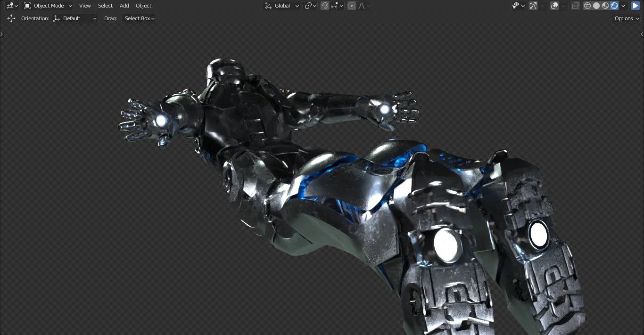Expand the left toolbar with the arrow
Viewport: 644px width, 335px height.
2,34
